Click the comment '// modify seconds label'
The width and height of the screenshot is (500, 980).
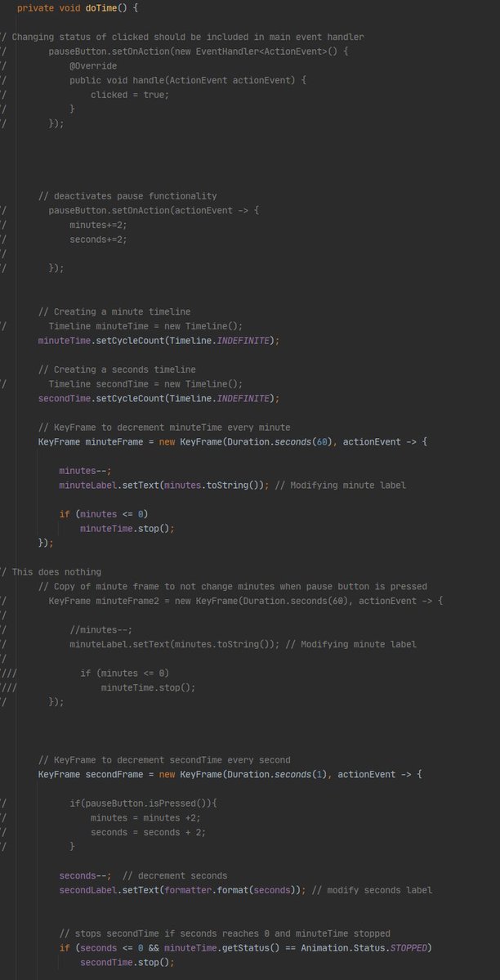click(372, 889)
